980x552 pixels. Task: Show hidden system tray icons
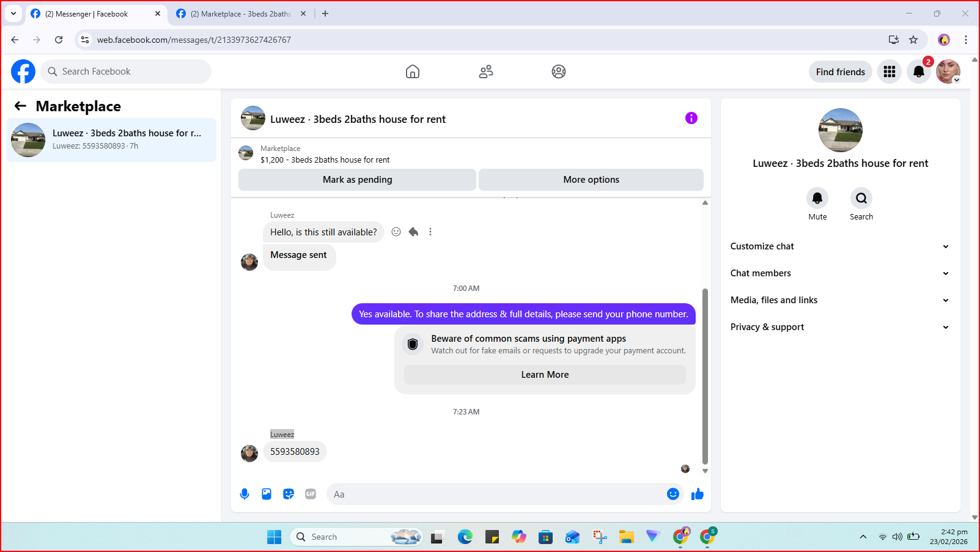point(863,537)
